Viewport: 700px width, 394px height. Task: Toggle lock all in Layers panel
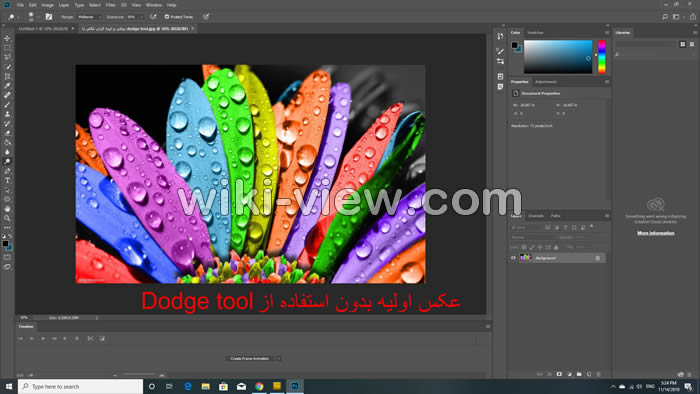(x=556, y=247)
